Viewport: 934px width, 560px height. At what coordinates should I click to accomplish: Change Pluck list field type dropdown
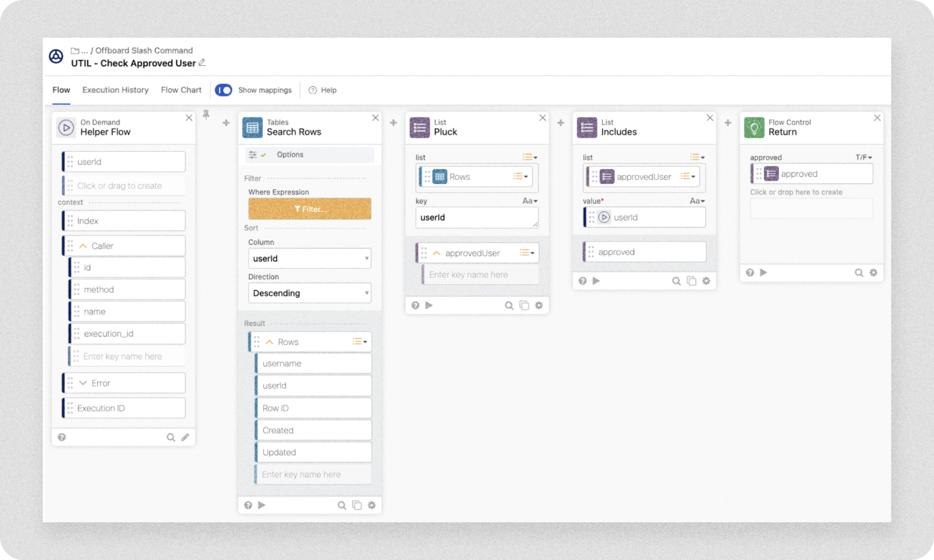click(530, 157)
